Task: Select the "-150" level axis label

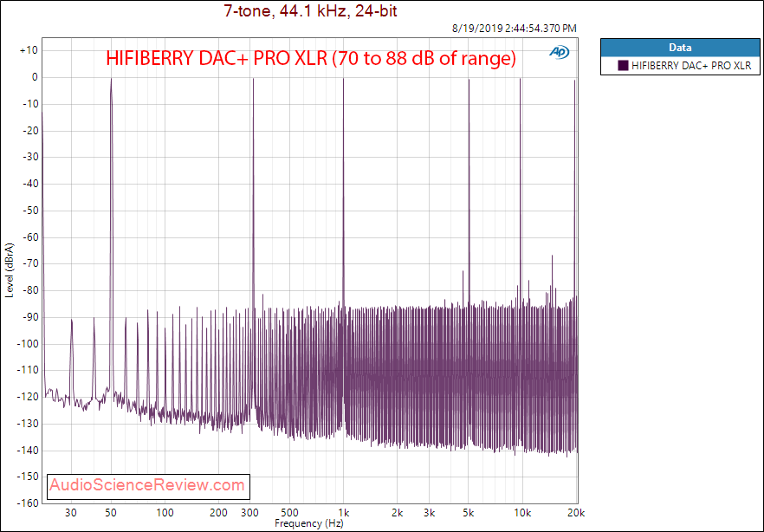Action: [x=28, y=477]
